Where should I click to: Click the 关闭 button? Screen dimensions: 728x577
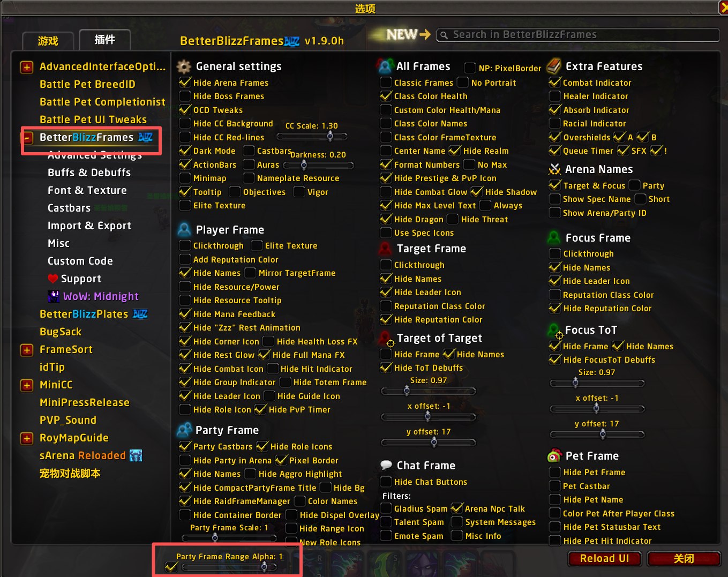click(684, 558)
